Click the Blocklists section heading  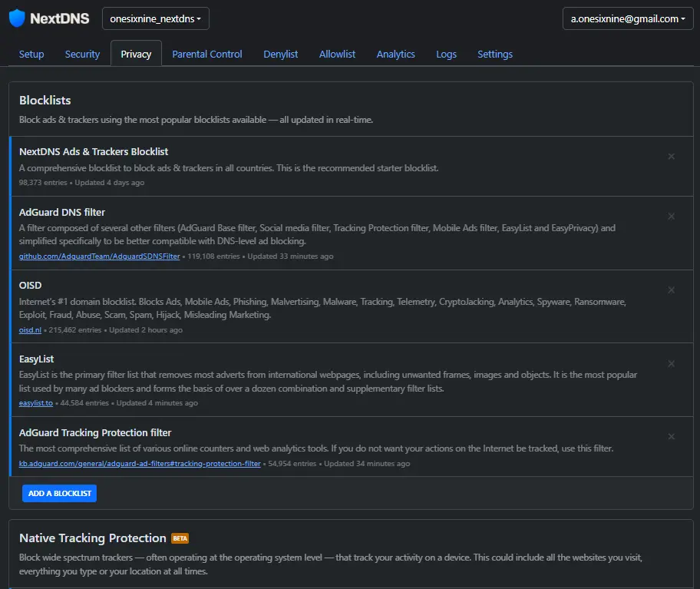coord(45,100)
